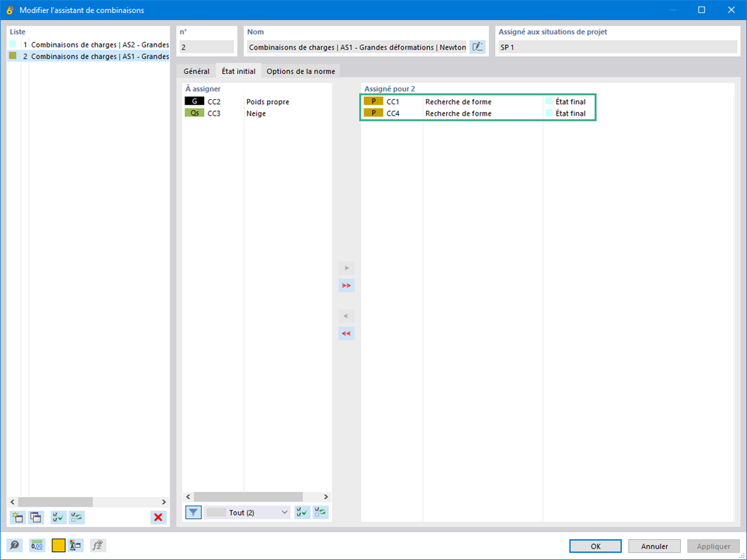Switch to the Général tab
The height and width of the screenshot is (560, 747).
(x=196, y=71)
